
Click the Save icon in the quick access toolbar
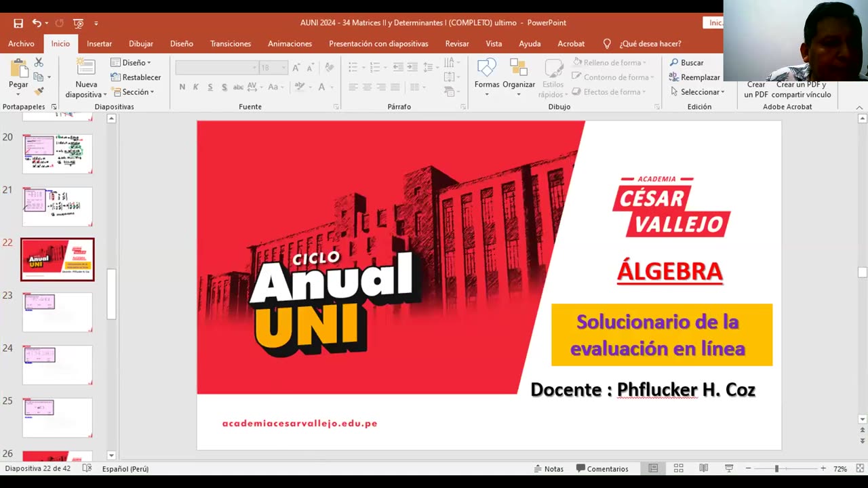tap(18, 23)
